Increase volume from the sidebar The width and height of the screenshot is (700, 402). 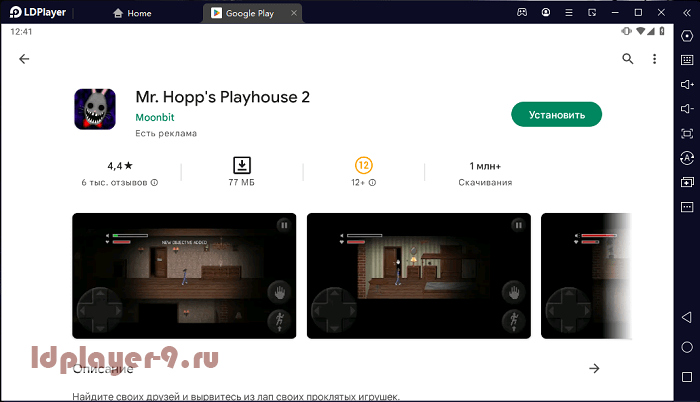687,84
